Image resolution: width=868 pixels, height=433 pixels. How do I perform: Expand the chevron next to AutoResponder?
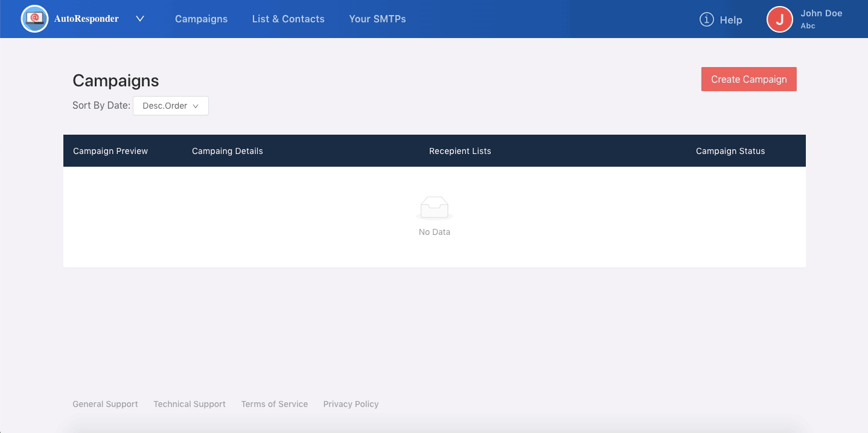[x=140, y=19]
